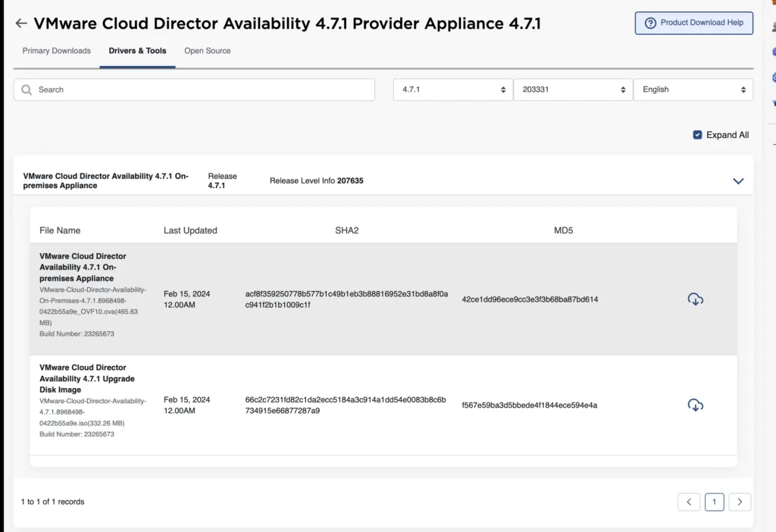Click the File Name column header
The width and height of the screenshot is (776, 532).
pyautogui.click(x=60, y=230)
